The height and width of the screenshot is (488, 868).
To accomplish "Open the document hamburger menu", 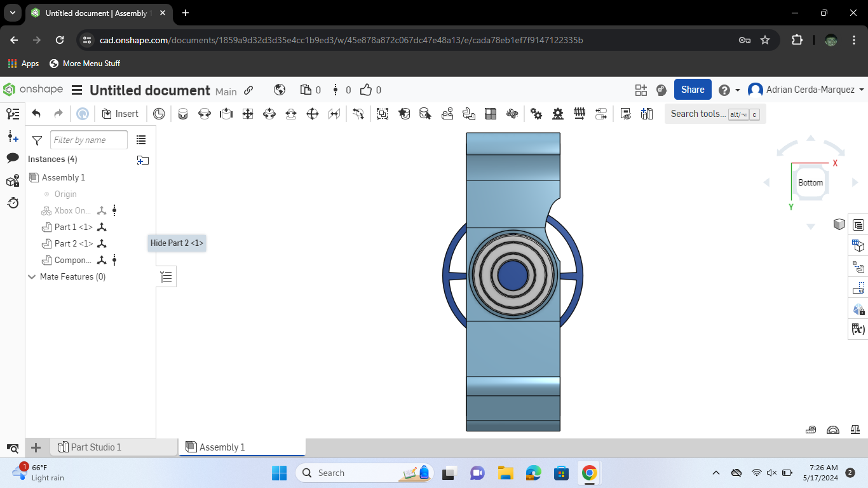I will click(x=76, y=90).
